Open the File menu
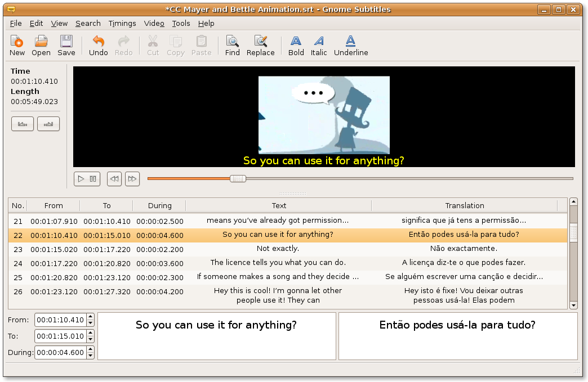588x382 pixels. click(x=16, y=23)
